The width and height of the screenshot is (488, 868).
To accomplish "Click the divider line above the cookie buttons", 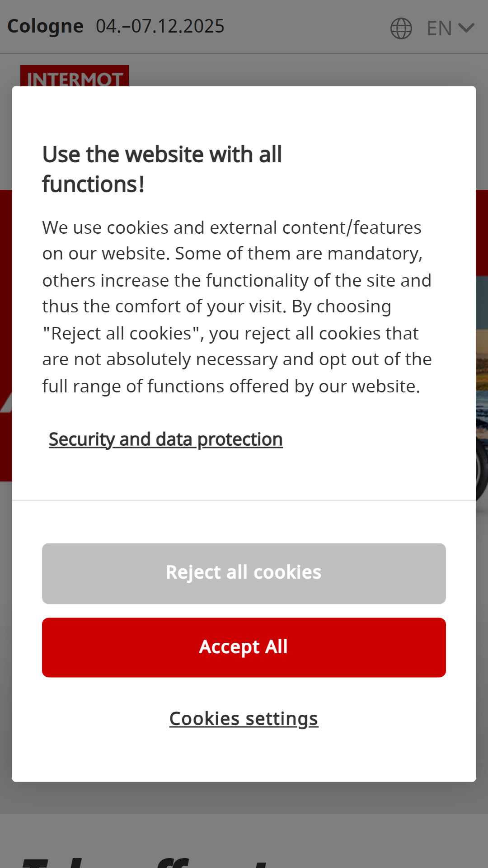I will pyautogui.click(x=244, y=500).
